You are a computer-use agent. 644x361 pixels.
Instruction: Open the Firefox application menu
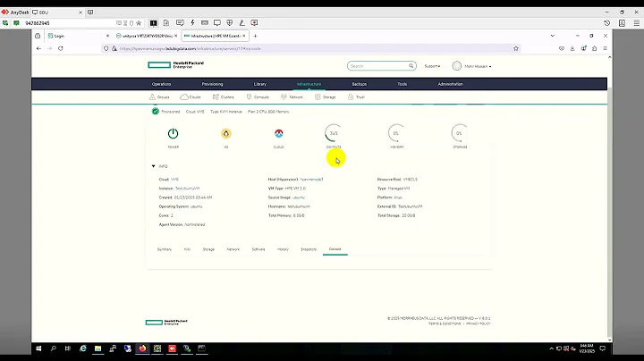605,48
